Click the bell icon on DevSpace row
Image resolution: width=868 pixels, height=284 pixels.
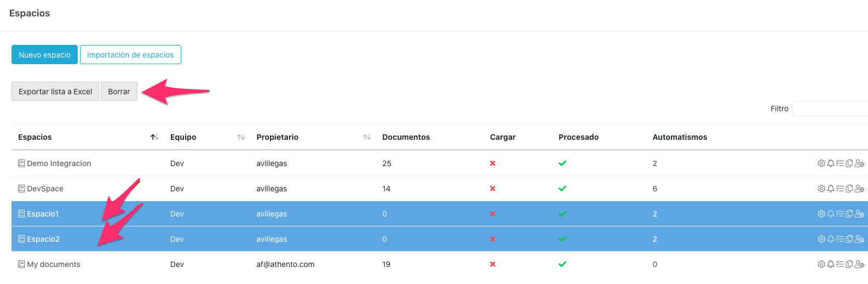(831, 189)
